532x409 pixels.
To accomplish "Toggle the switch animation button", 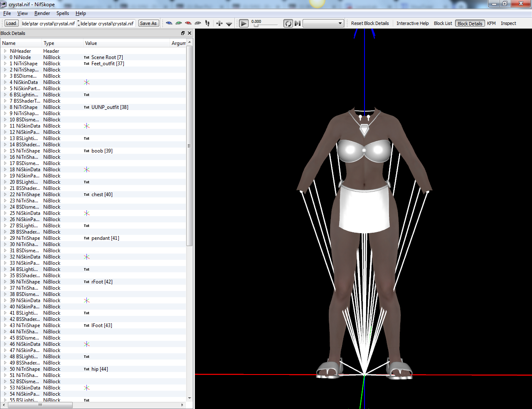I will [x=298, y=23].
